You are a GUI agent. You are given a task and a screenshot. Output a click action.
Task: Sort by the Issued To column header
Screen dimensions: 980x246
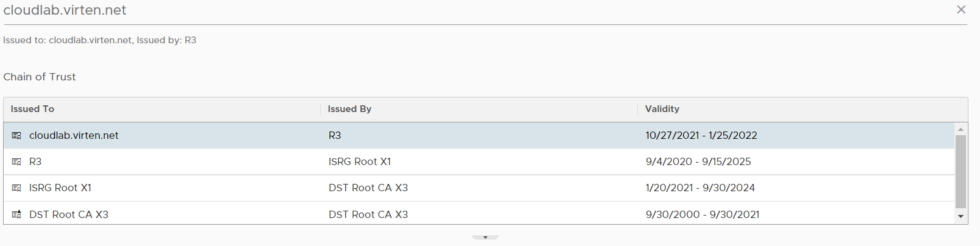click(32, 109)
